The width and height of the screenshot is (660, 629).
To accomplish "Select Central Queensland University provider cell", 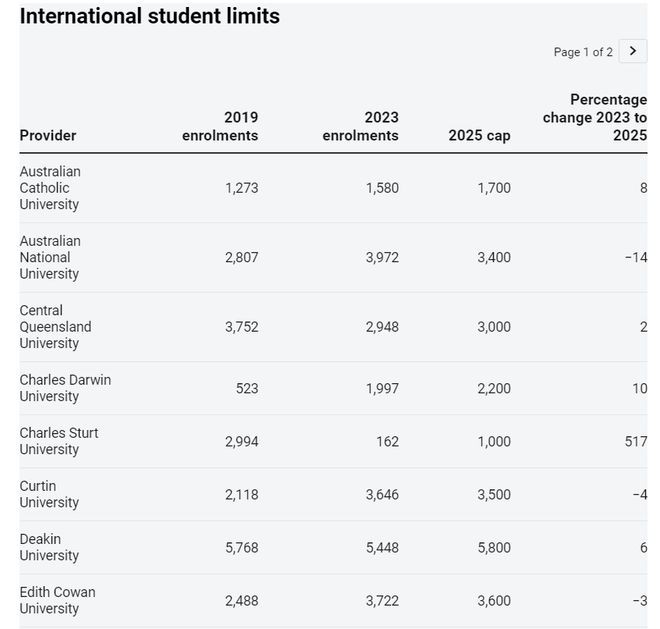I will click(55, 327).
